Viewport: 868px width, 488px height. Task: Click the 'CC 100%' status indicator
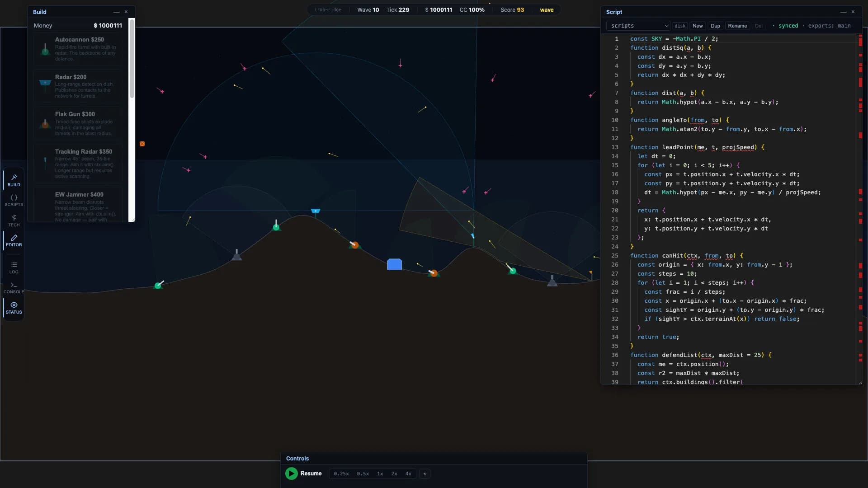(472, 10)
